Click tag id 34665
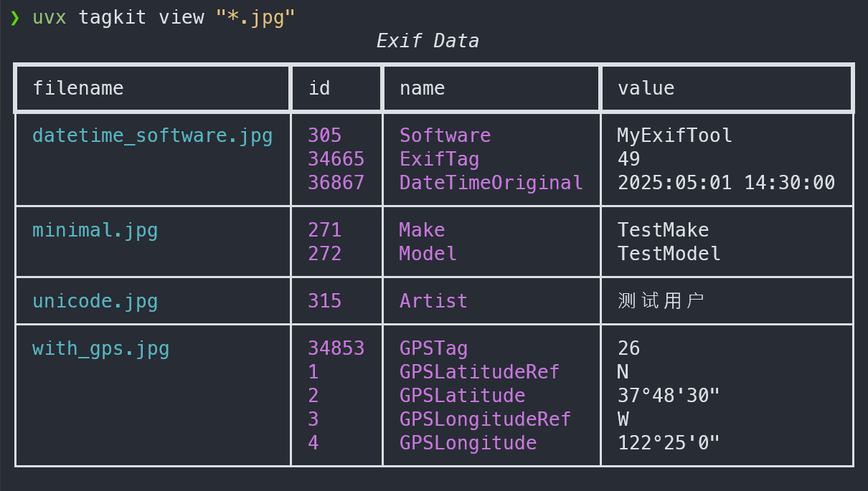Image resolution: width=868 pixels, height=491 pixels. (x=336, y=159)
